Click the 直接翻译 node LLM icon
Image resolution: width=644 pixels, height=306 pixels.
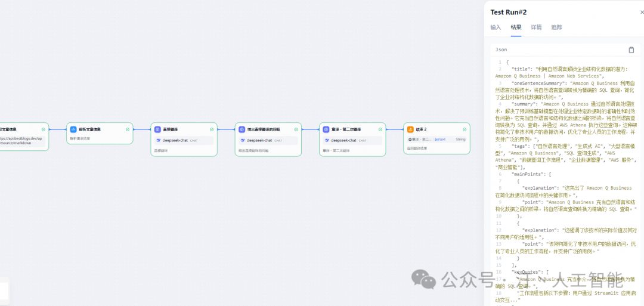(157, 129)
